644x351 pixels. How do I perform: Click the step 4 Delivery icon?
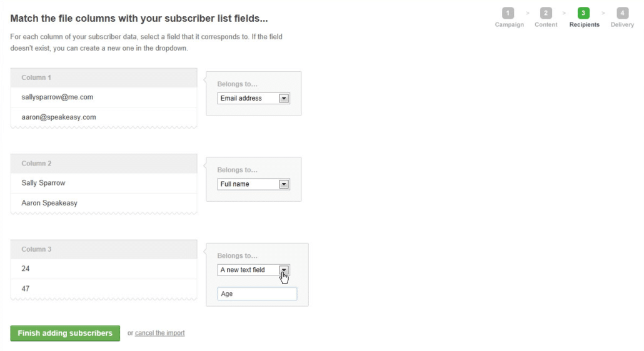point(622,13)
